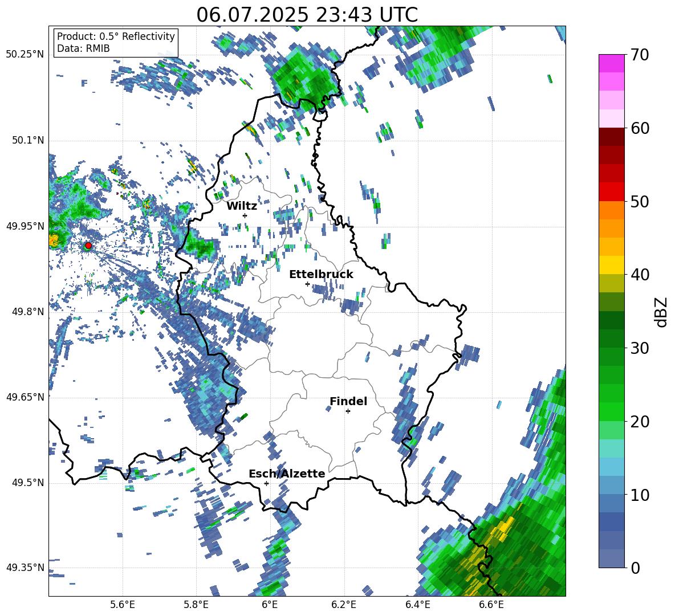The width and height of the screenshot is (675, 616).
Task: Click the colorbar value 50
Action: click(640, 202)
